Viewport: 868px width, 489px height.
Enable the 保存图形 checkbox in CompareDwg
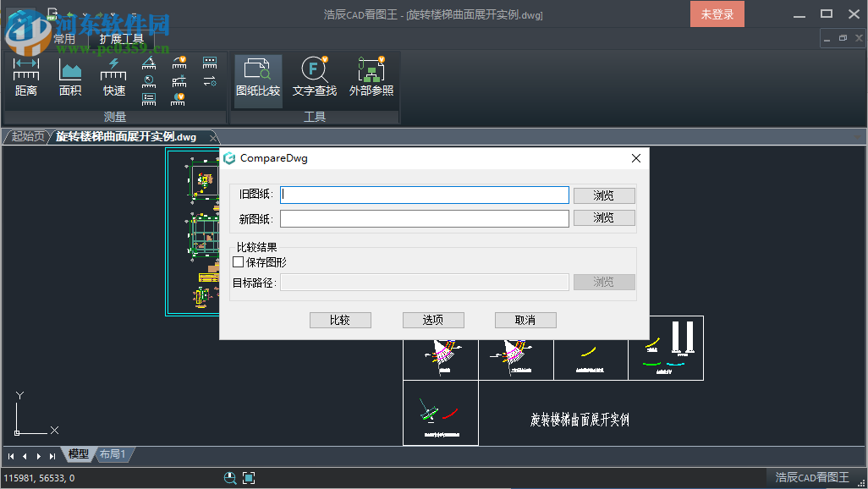(x=238, y=262)
